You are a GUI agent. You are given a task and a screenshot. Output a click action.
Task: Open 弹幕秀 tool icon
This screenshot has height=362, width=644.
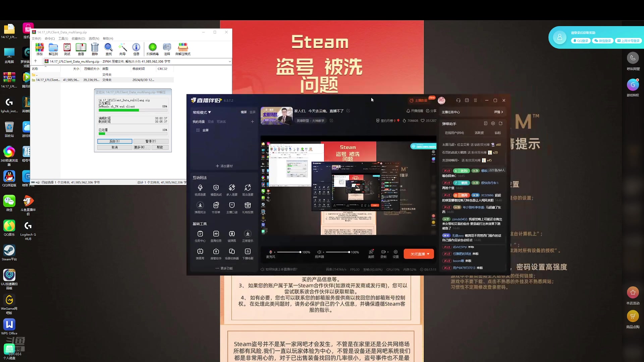pos(200,254)
